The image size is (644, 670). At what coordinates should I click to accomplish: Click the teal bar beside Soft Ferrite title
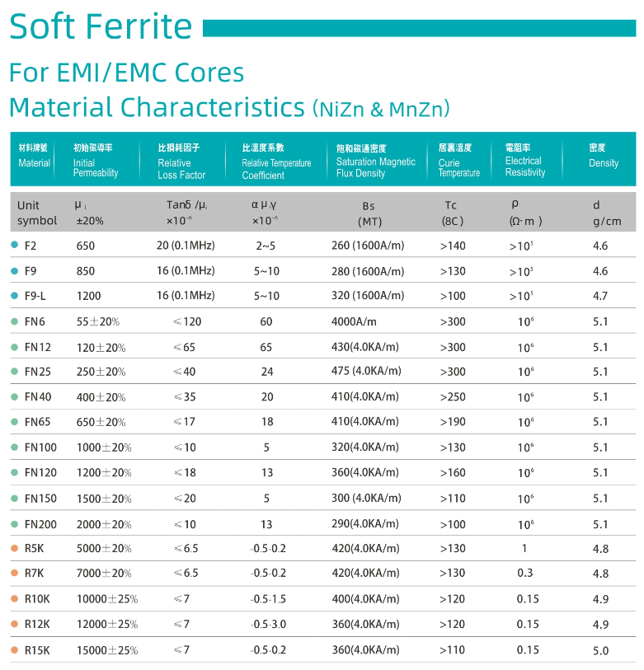pyautogui.click(x=419, y=29)
